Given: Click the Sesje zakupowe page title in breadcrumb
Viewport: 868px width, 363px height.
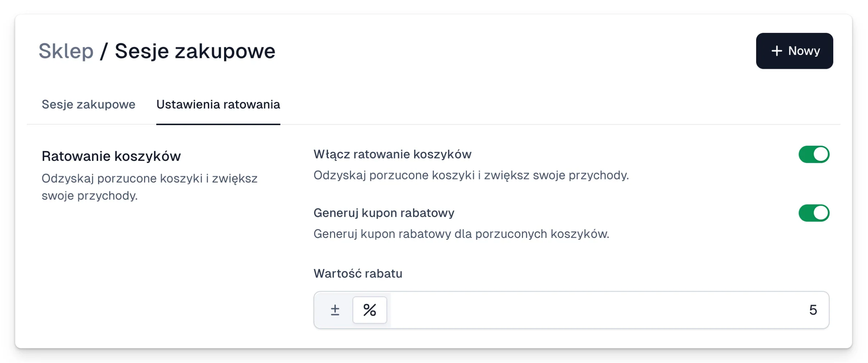Looking at the screenshot, I should tap(195, 51).
